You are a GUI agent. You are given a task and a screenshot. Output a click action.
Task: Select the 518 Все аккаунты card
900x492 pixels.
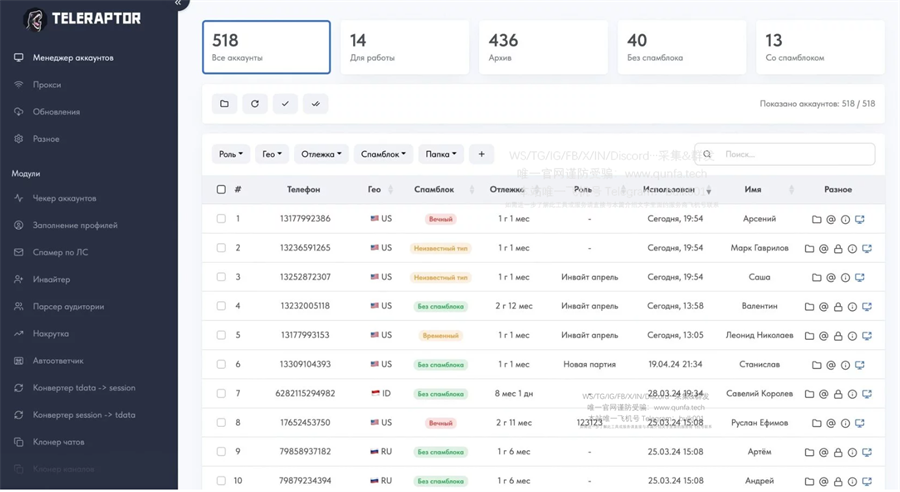pos(266,47)
